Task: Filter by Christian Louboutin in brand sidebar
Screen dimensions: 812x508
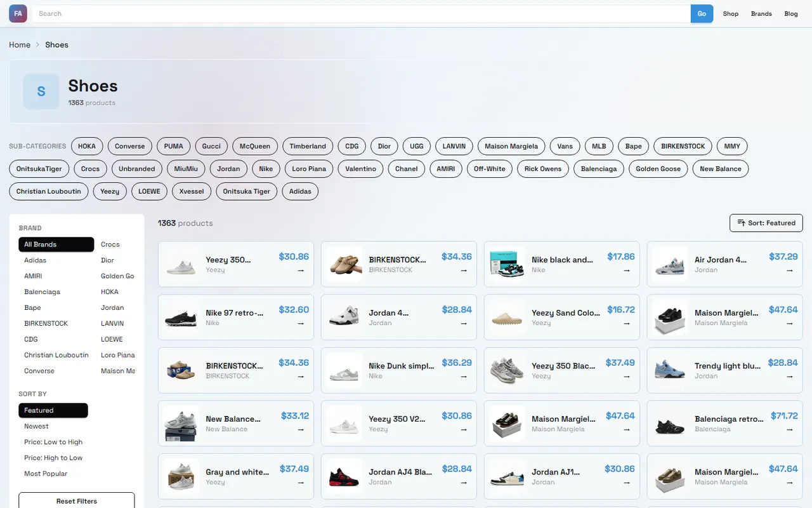Action: point(56,355)
